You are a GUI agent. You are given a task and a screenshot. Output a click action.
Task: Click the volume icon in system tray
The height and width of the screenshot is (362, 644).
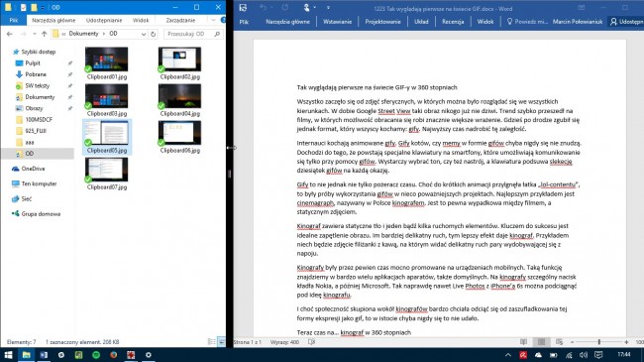584,355
